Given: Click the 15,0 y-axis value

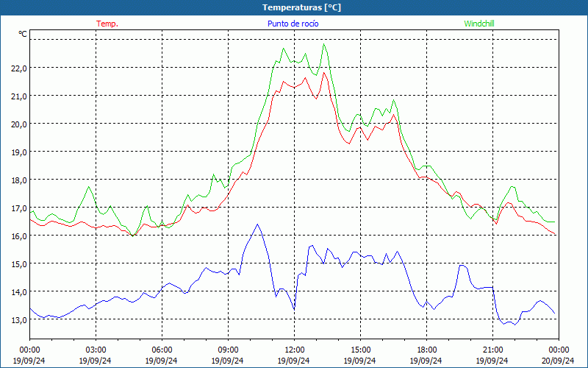Looking at the screenshot, I should (19, 263).
